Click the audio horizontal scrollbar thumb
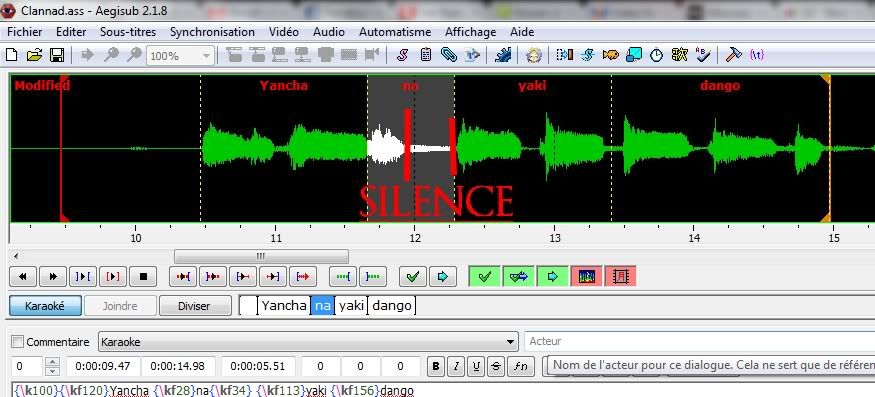The image size is (875, 397). click(261, 256)
